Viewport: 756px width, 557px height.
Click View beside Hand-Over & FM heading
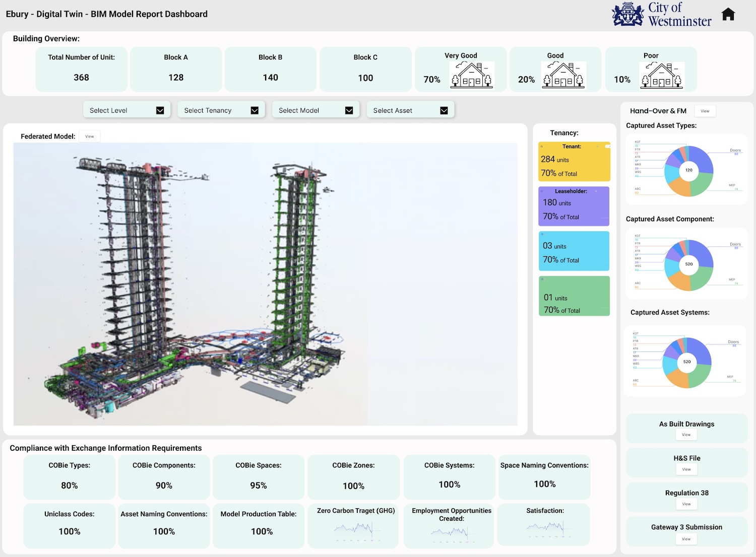click(705, 111)
